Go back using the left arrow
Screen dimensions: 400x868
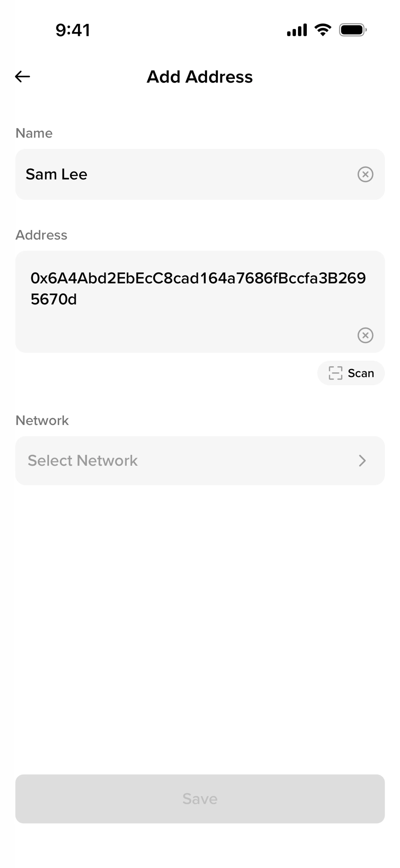[22, 77]
